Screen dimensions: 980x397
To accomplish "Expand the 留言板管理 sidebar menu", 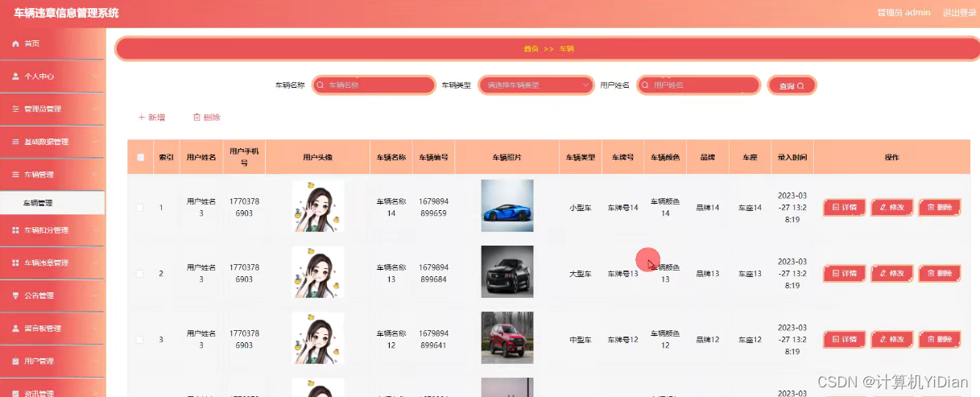I will (52, 329).
